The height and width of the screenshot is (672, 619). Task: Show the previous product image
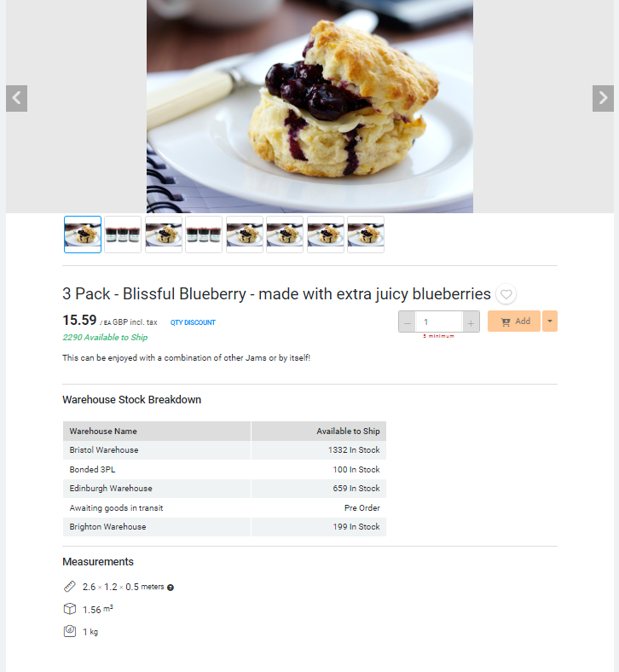pos(17,98)
